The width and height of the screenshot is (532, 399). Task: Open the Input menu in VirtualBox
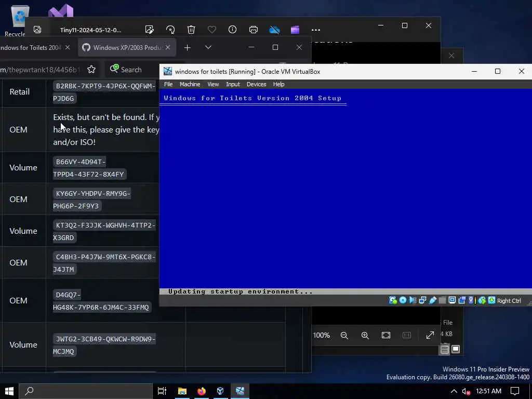click(x=233, y=84)
